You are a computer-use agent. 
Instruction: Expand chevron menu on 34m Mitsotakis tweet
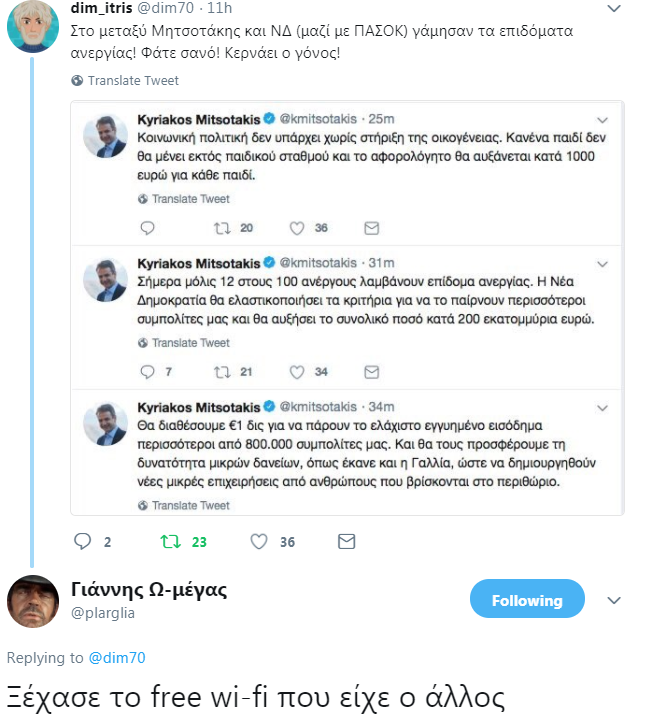(603, 408)
